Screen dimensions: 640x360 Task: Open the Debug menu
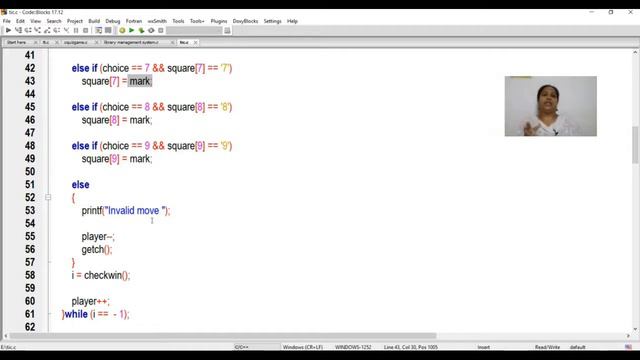coord(113,21)
